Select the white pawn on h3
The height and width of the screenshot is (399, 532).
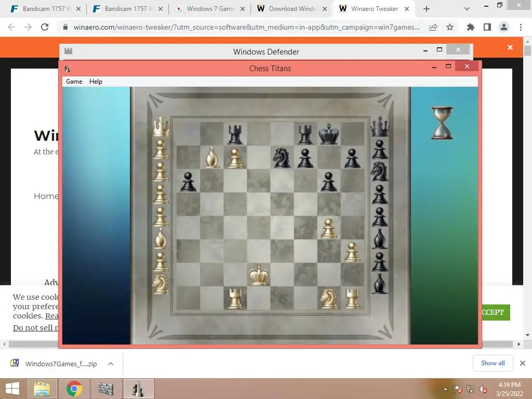point(352,252)
